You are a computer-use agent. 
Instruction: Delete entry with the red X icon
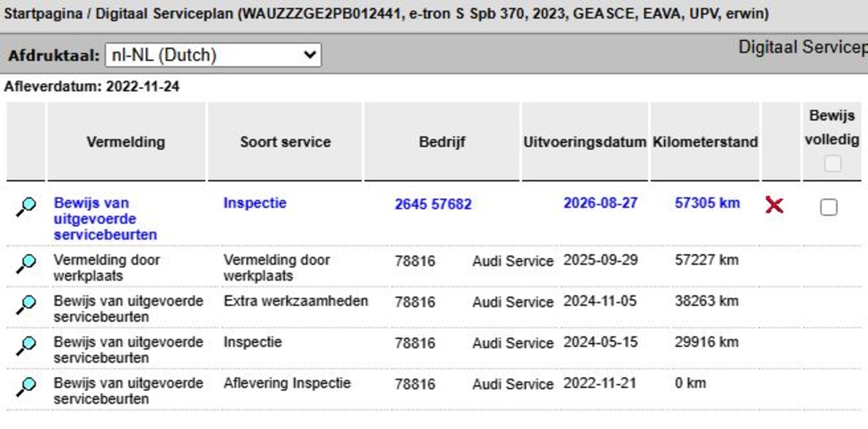pos(774,205)
